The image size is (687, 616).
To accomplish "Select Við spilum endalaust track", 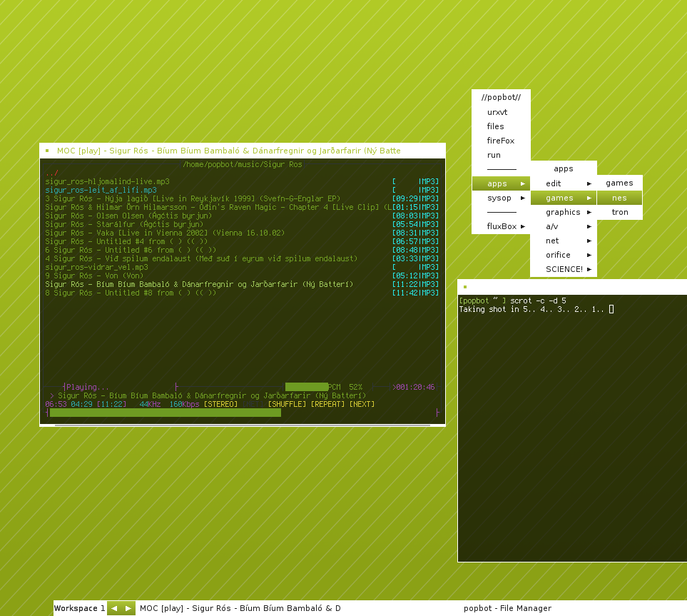I will pyautogui.click(x=242, y=258).
